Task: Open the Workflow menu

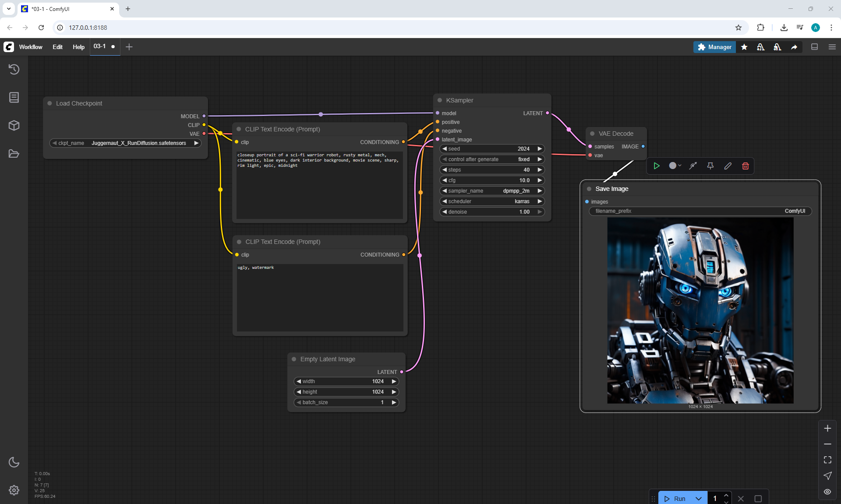Action: pos(31,47)
